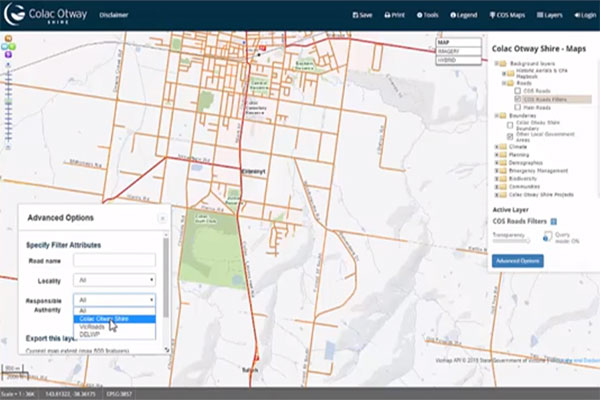Expand Historic Aerials & CFA Mapbook folder
Image resolution: width=600 pixels, height=400 pixels.
coord(504,73)
